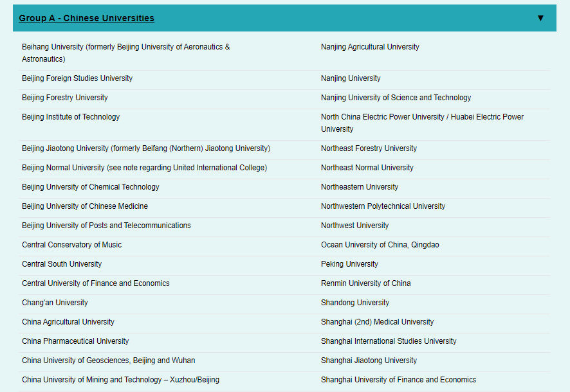Click Beijing Foreign Studies University

click(77, 78)
